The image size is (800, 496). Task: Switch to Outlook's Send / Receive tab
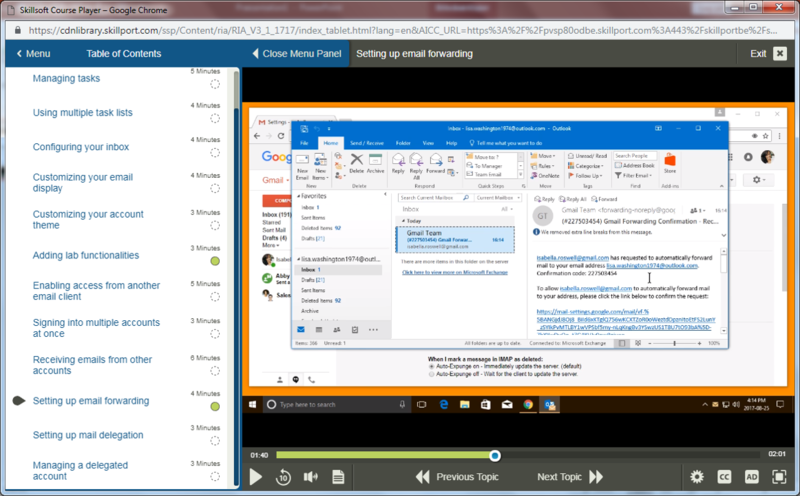tap(366, 143)
